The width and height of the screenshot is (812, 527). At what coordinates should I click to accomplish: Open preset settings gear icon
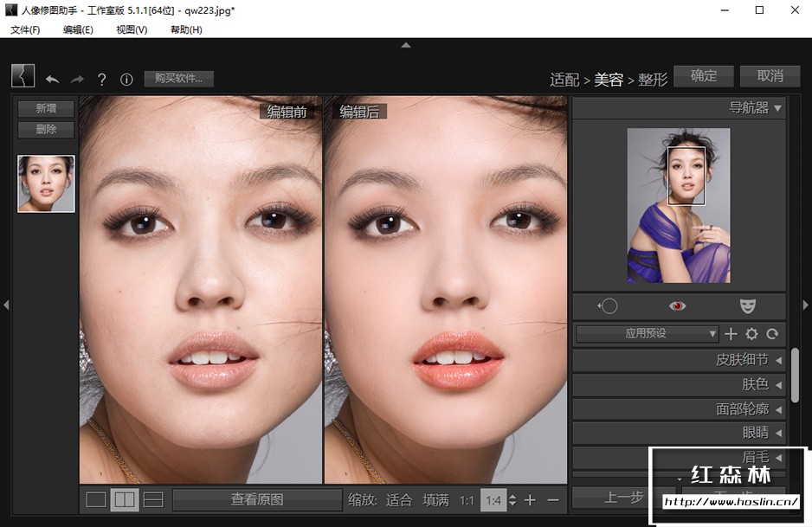751,334
